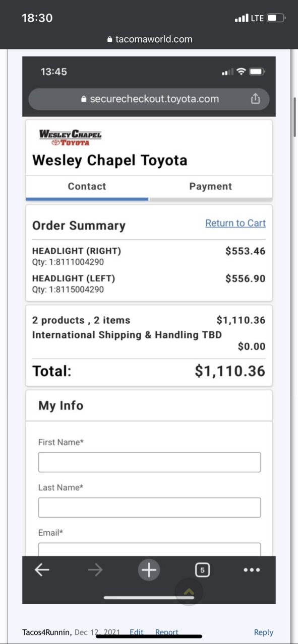
Task: Focus the Last Name input field
Action: 149,508
